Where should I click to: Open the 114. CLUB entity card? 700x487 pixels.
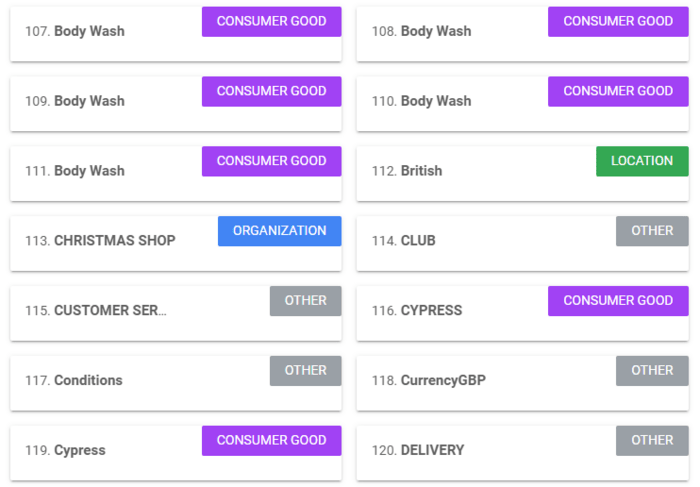click(522, 244)
